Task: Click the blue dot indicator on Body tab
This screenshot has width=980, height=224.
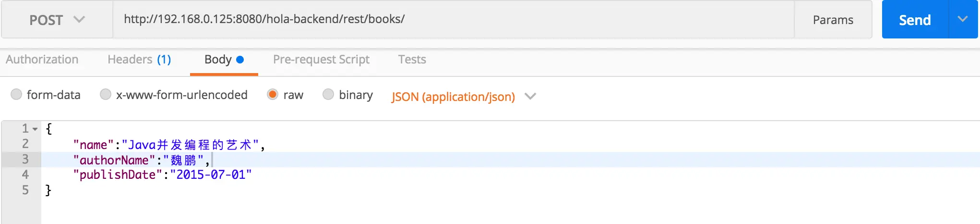Action: tap(240, 60)
